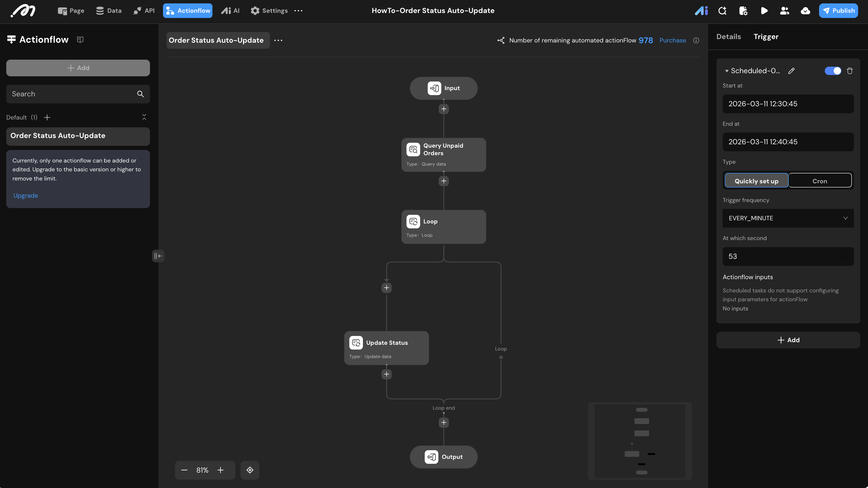Click the preview play icon
This screenshot has height=488, width=868.
764,11
